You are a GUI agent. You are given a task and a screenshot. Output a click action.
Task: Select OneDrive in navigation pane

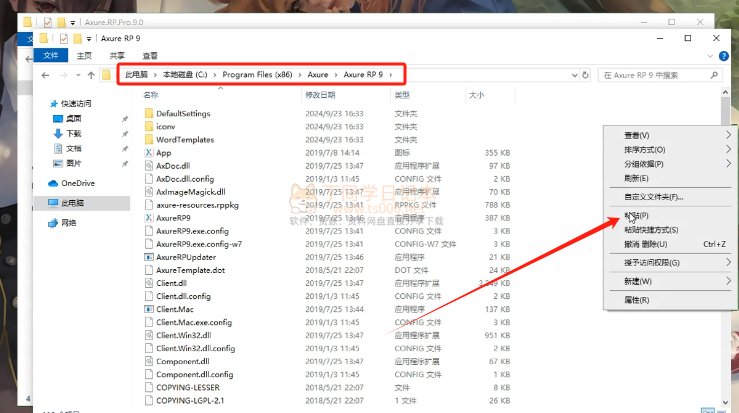tap(72, 183)
